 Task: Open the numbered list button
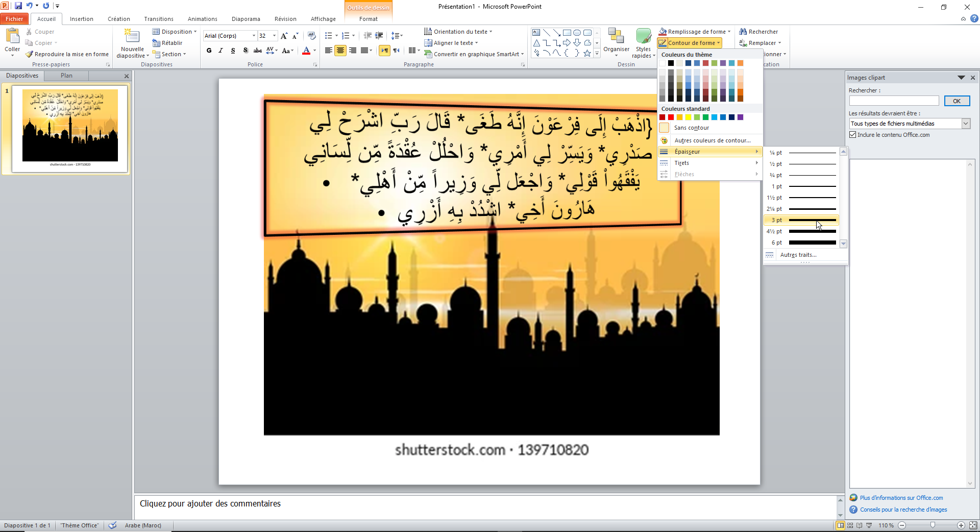click(345, 36)
